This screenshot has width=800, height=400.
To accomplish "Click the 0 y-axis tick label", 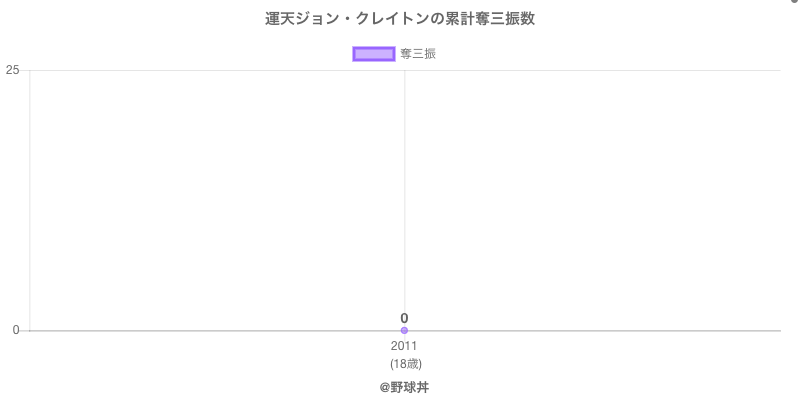I will pyautogui.click(x=15, y=330).
